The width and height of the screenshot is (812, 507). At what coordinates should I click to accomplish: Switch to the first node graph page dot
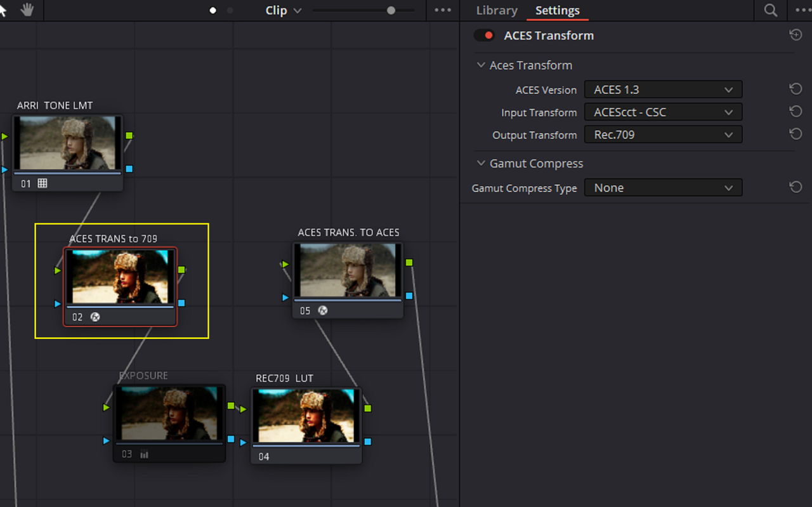click(x=213, y=11)
